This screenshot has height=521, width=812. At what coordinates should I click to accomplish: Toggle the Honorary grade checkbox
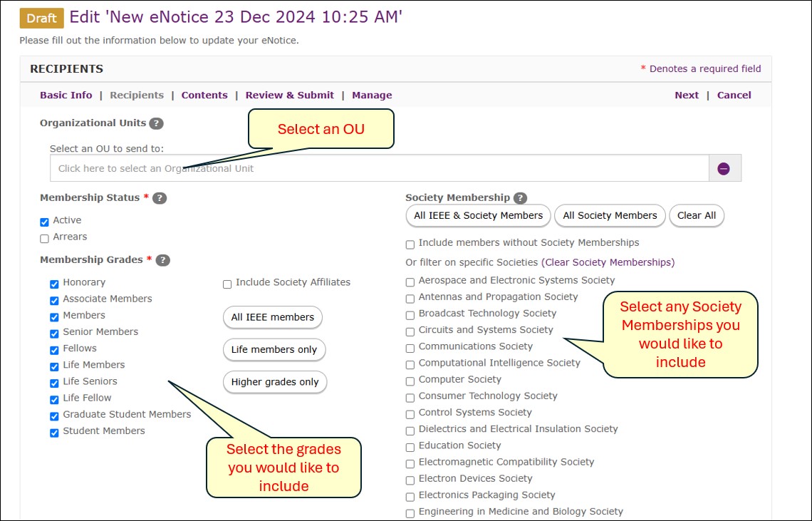coord(54,284)
